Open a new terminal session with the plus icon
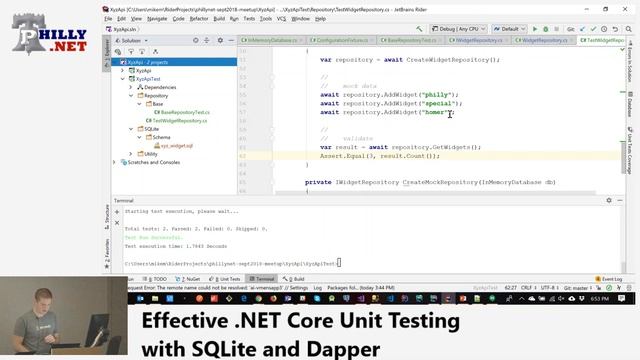 click(x=117, y=212)
